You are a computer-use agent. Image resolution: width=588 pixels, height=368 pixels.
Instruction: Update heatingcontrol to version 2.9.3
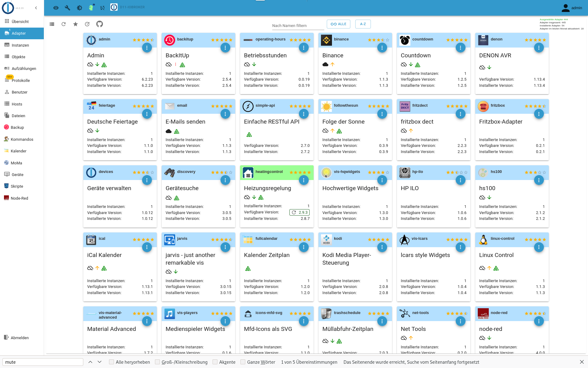(x=300, y=212)
